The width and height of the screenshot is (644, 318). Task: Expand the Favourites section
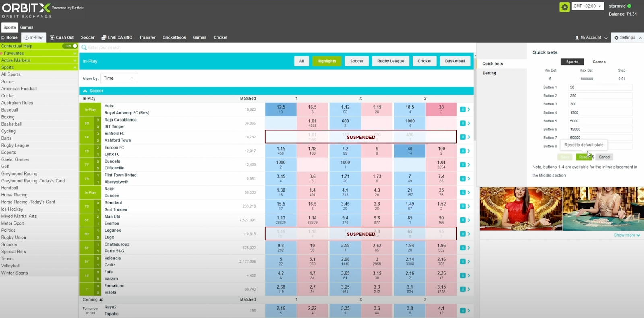(x=75, y=53)
